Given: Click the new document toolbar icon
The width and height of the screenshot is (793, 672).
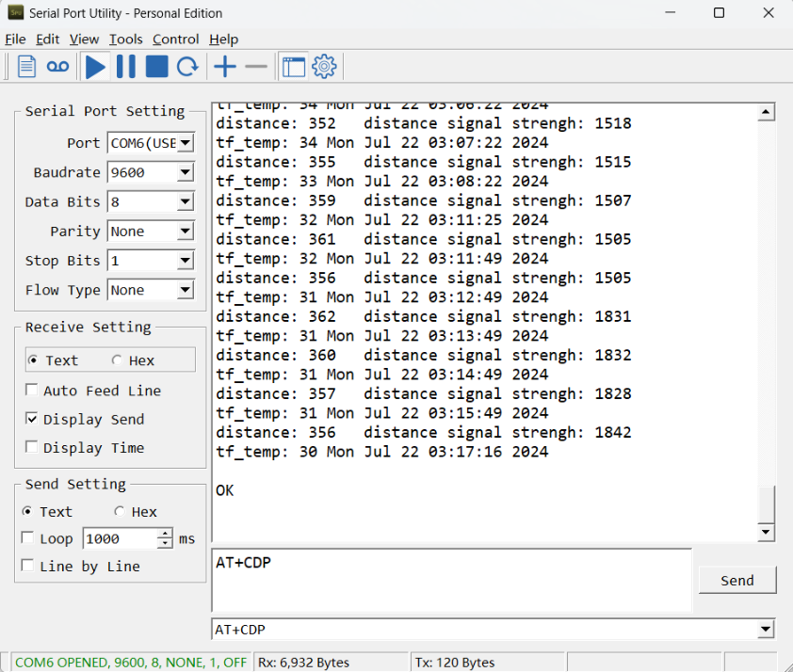Looking at the screenshot, I should tap(26, 67).
